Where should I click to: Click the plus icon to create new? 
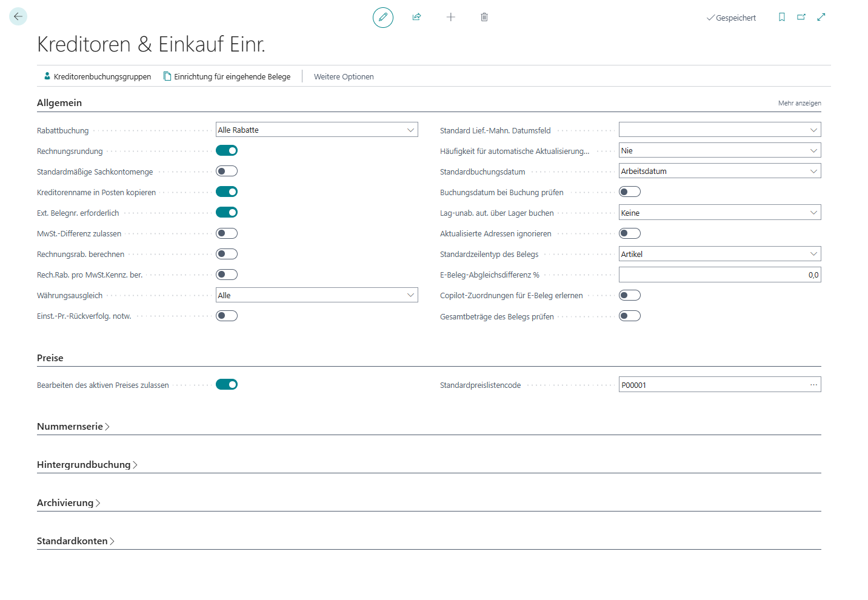pyautogui.click(x=450, y=17)
